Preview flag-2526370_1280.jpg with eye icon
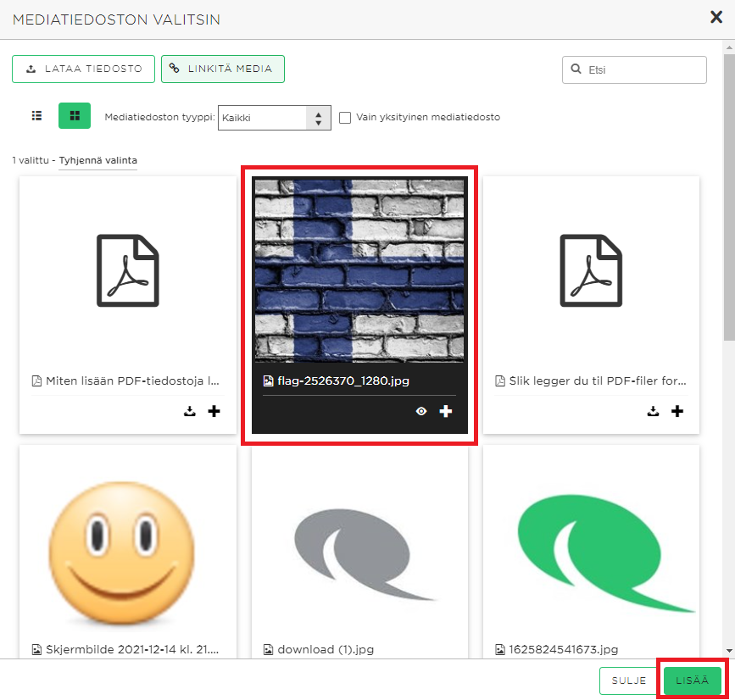This screenshot has width=735, height=700. [421, 411]
